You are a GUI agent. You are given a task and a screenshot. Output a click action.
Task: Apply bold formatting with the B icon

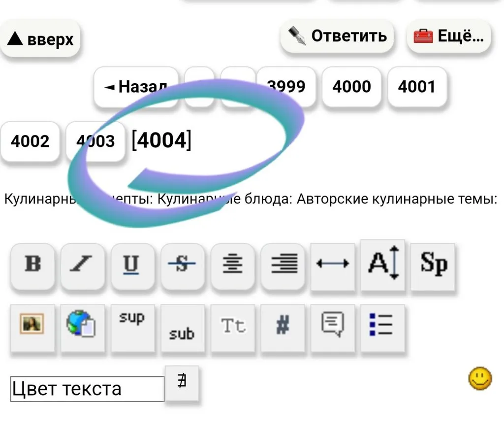tap(31, 265)
